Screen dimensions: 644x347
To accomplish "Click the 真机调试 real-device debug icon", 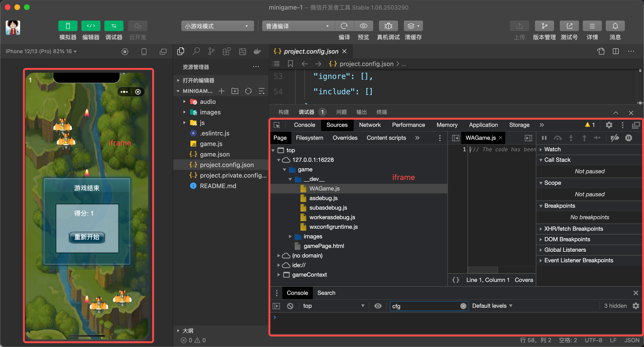I will [388, 26].
